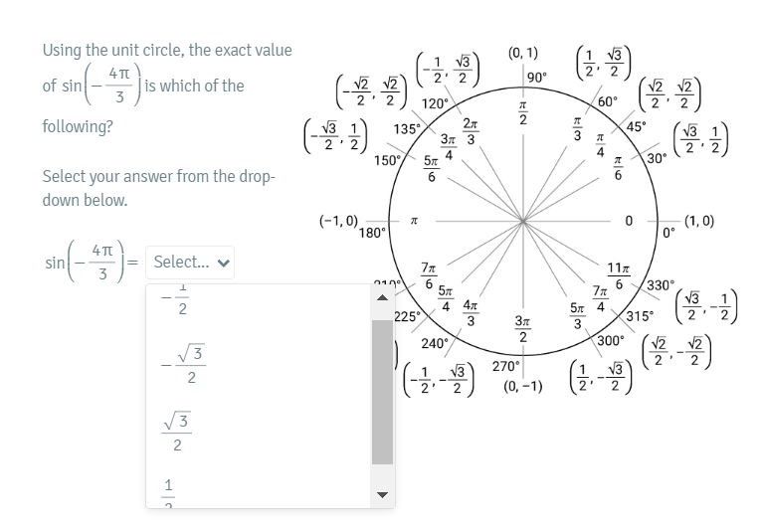Click the gray scrollbar thumb in dropdown list
Screen dimensions: 762x532
pos(382,392)
